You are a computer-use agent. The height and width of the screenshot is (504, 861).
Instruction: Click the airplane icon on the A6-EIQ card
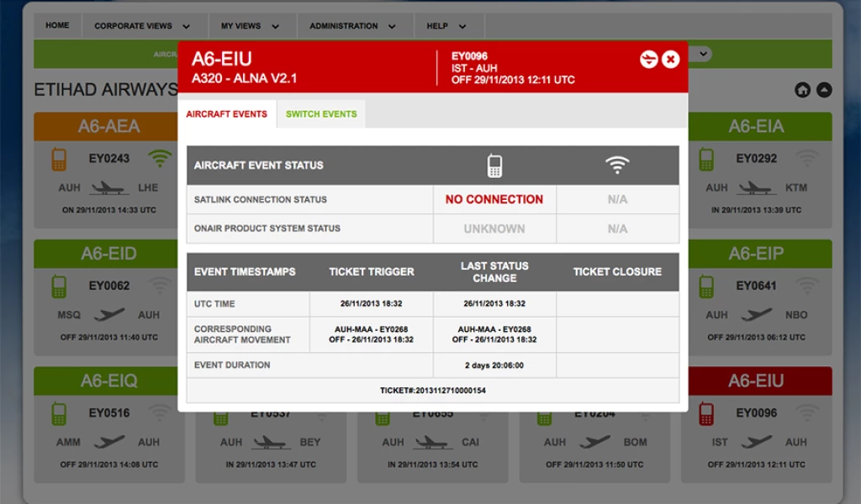(108, 442)
